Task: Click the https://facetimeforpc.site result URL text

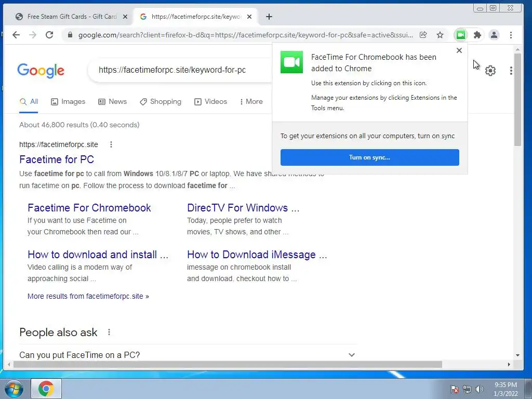Action: point(59,144)
